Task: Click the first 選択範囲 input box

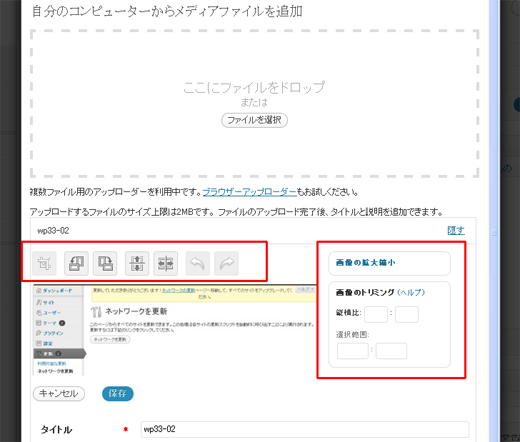Action: (x=353, y=351)
